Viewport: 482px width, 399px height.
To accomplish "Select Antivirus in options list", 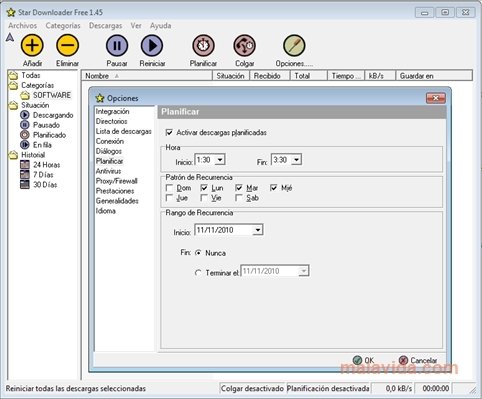I will pos(108,171).
